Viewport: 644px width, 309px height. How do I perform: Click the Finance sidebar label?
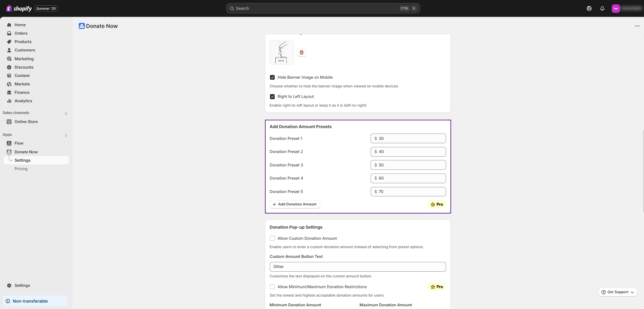click(x=22, y=92)
